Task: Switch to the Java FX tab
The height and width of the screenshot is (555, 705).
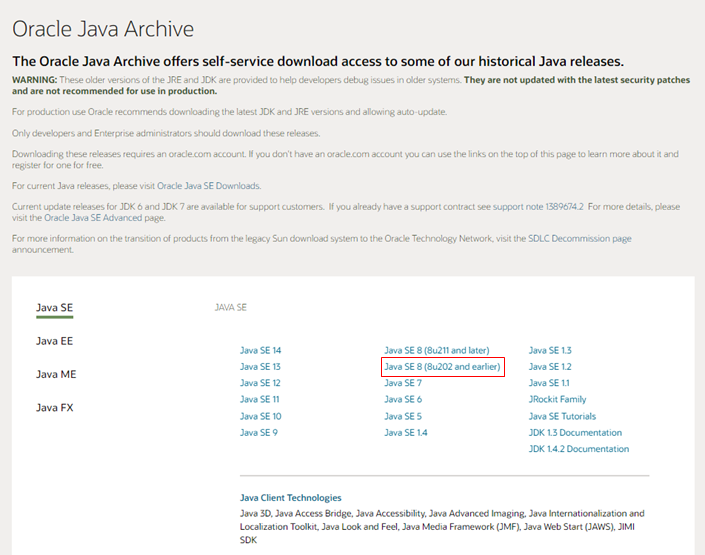Action: point(54,407)
